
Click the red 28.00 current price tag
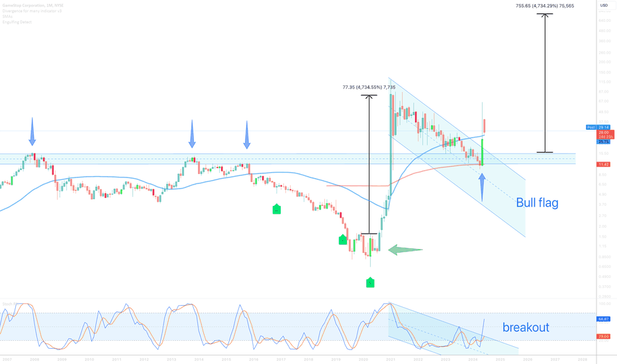pos(604,134)
